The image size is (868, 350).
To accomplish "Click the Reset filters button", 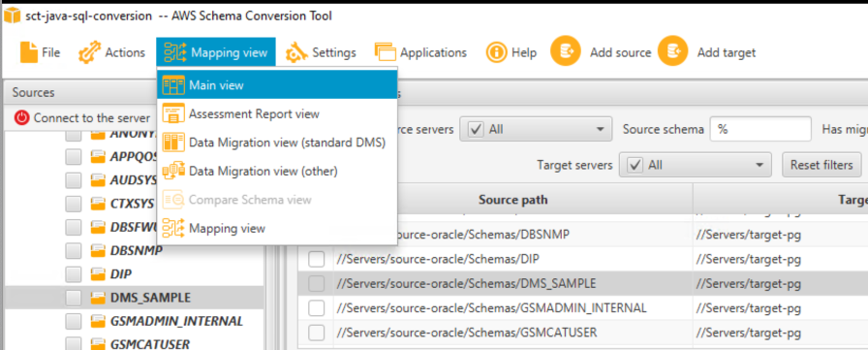I will click(821, 165).
